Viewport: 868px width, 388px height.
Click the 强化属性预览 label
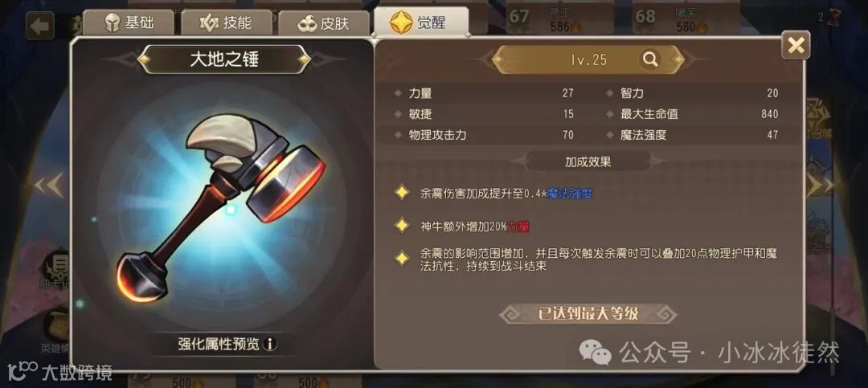tap(219, 345)
